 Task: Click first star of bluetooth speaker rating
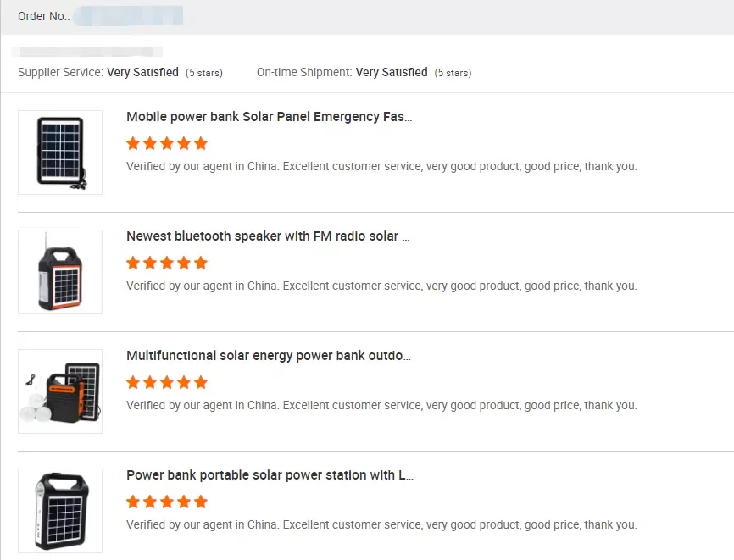click(133, 263)
